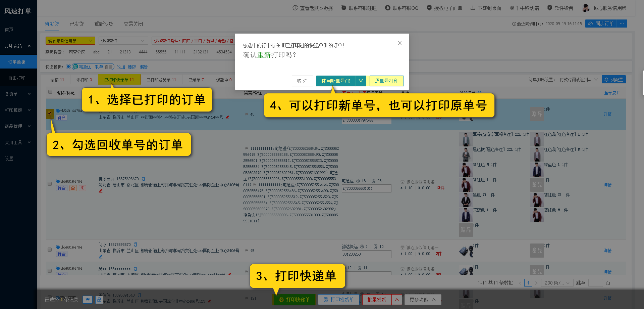Open the 更多功能 menu
This screenshot has width=644, height=309.
coord(423,300)
